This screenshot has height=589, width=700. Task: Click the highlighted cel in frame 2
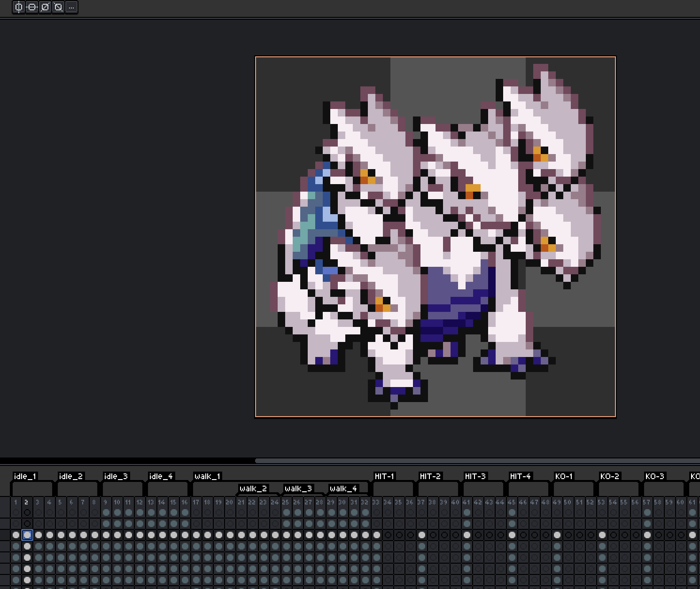pyautogui.click(x=27, y=535)
